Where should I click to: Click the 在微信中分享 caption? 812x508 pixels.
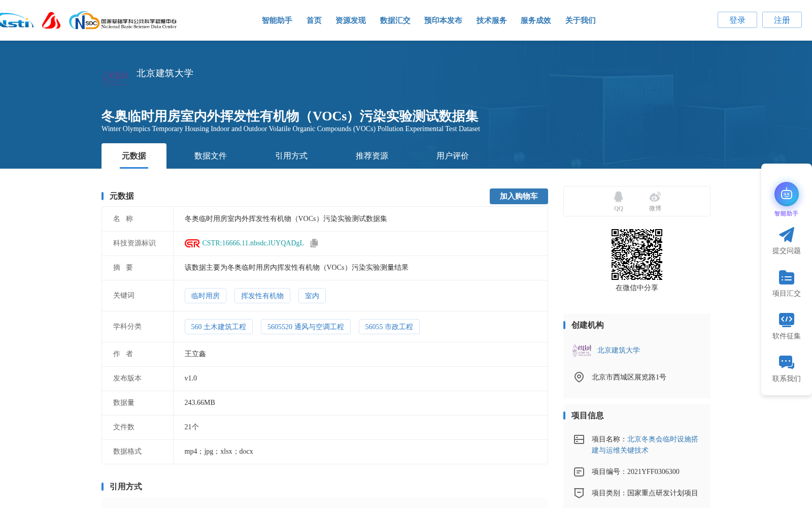tap(637, 288)
